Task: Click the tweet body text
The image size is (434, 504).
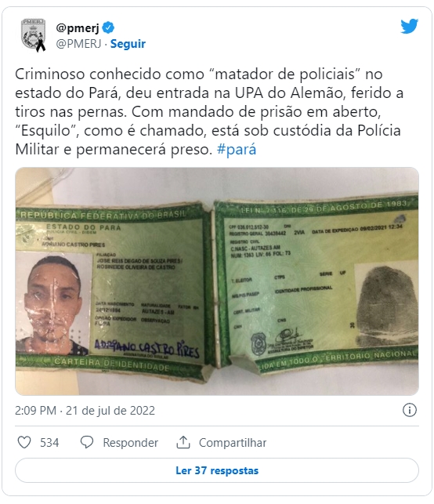Action: tap(209, 111)
